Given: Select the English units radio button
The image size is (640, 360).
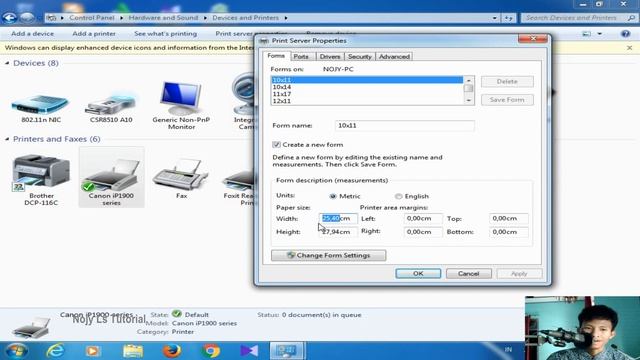Looking at the screenshot, I should click(x=398, y=196).
